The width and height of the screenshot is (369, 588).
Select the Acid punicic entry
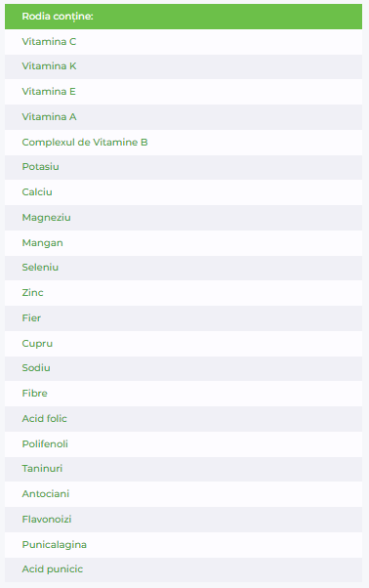tap(184, 569)
